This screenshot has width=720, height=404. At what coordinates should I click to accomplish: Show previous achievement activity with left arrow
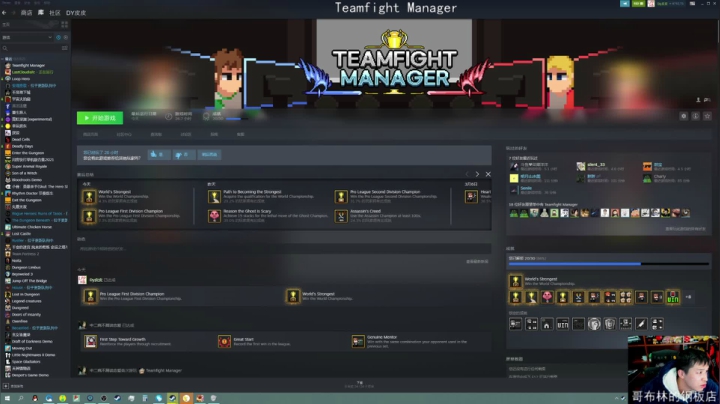(467, 174)
